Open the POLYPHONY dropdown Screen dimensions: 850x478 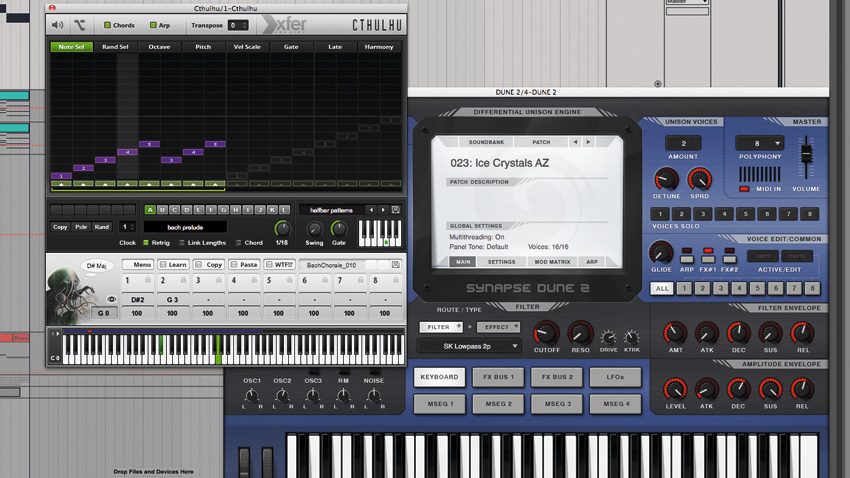[x=759, y=143]
